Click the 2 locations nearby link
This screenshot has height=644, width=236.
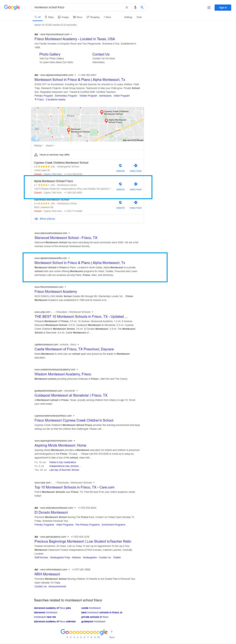[x=56, y=100]
